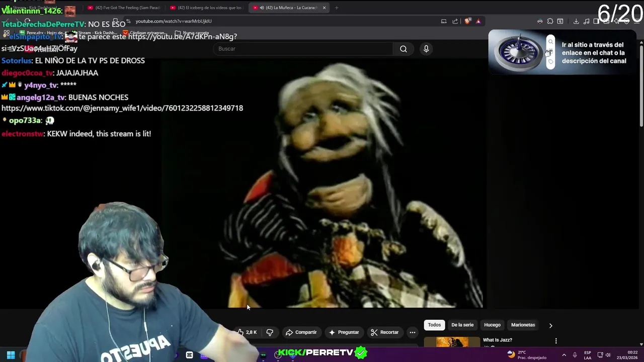This screenshot has width=644, height=362.
Task: Select the Todos filter chip
Action: [434, 325]
